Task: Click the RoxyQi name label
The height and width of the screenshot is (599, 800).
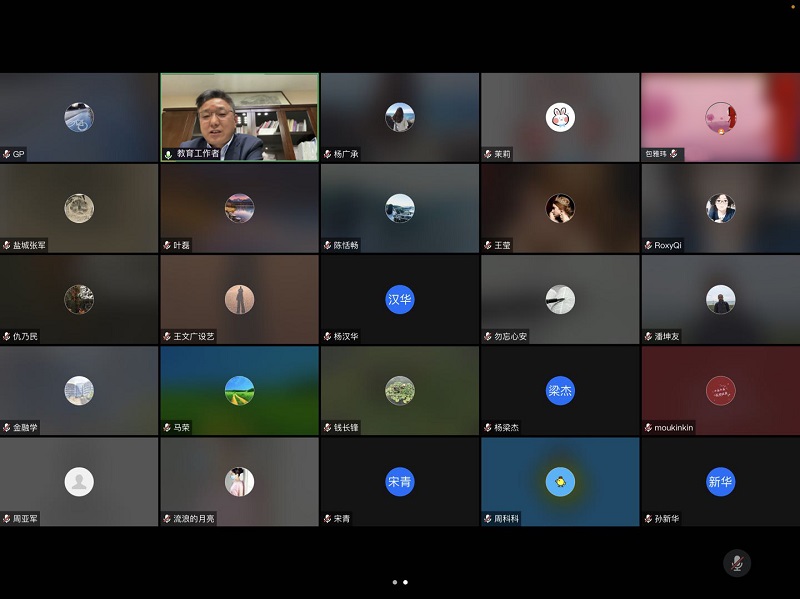Action: tap(668, 246)
